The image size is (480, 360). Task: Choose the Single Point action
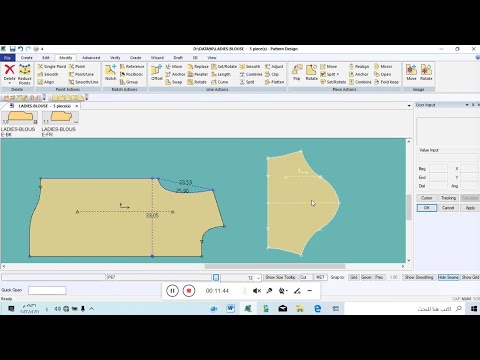(52, 67)
